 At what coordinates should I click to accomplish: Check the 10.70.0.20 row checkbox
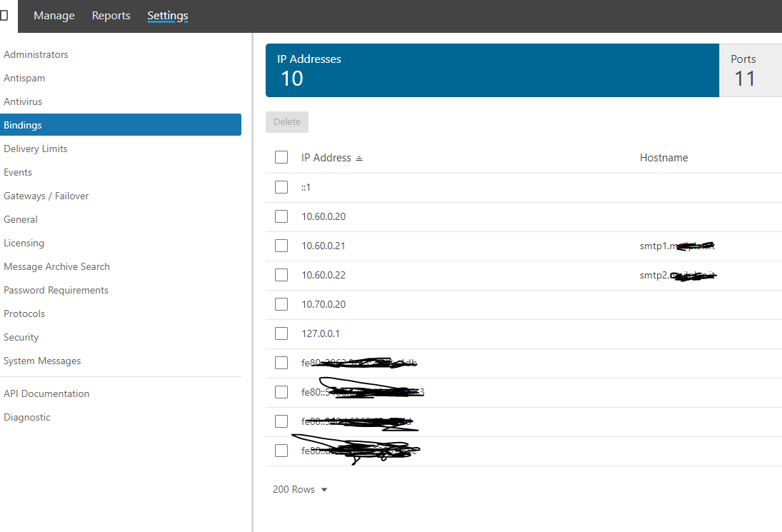pos(281,304)
